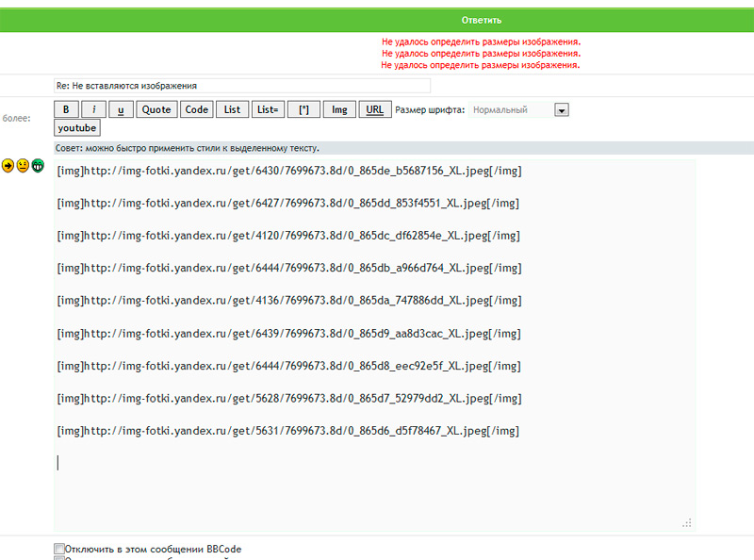This screenshot has height=560, width=754.
Task: Grab the message textarea resize handle
Action: [x=687, y=522]
